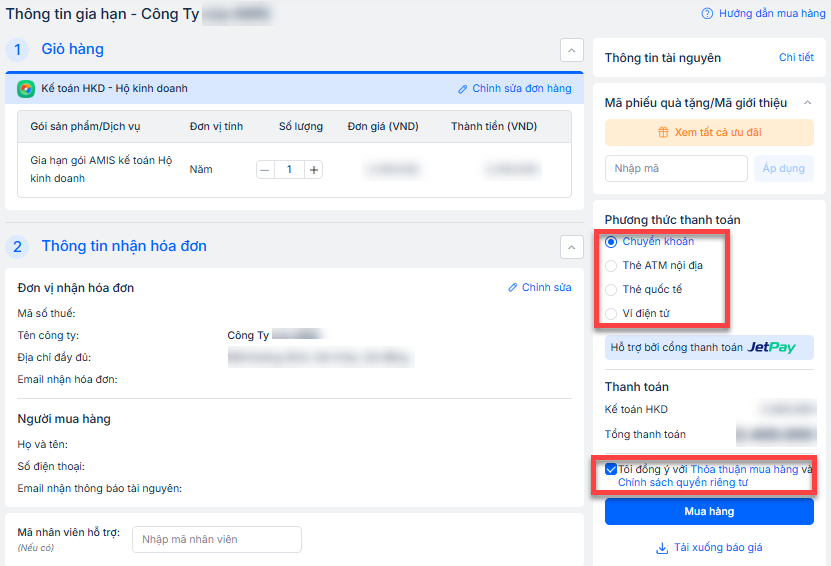The image size is (831, 566).
Task: Click the Kế toán HKD product icon
Action: tap(26, 89)
